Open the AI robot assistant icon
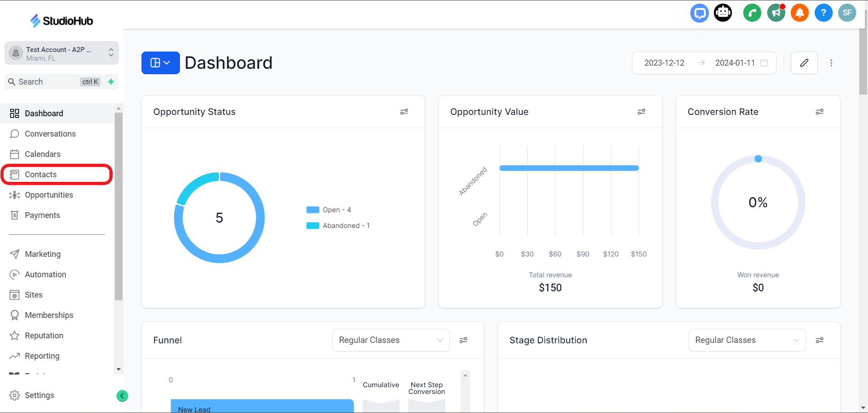 click(x=723, y=13)
